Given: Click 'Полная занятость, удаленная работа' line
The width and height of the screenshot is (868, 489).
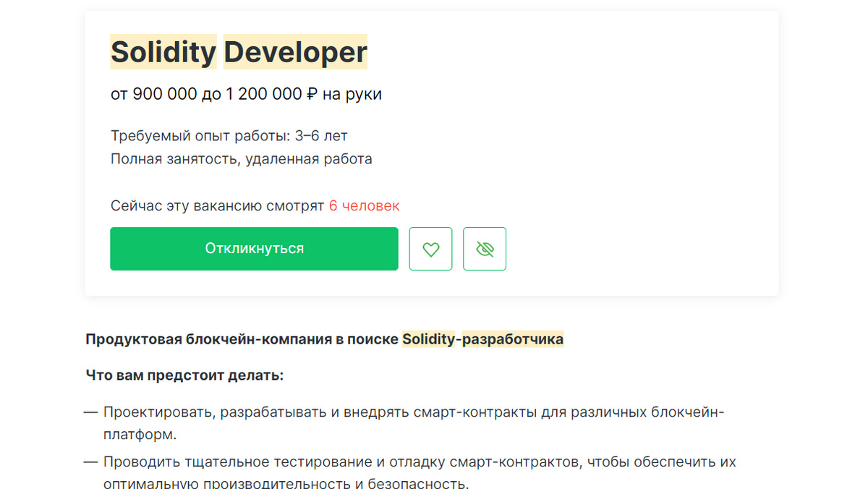Looking at the screenshot, I should pyautogui.click(x=241, y=158).
